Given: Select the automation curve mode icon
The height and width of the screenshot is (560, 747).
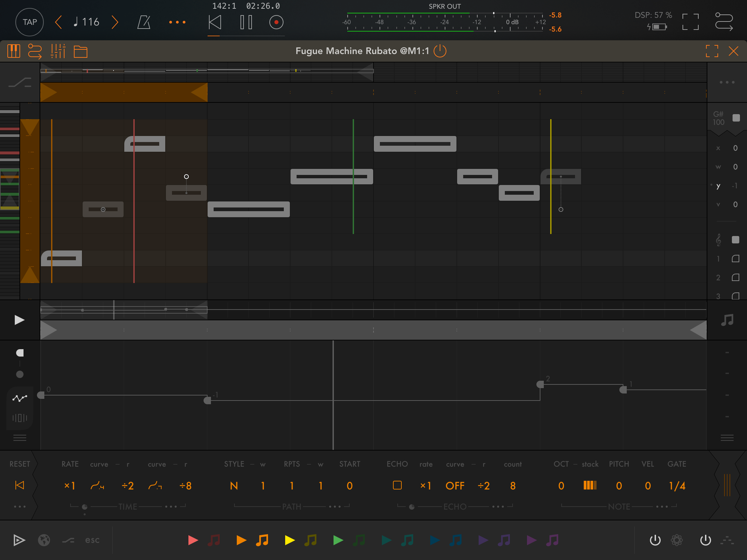Looking at the screenshot, I should click(19, 398).
